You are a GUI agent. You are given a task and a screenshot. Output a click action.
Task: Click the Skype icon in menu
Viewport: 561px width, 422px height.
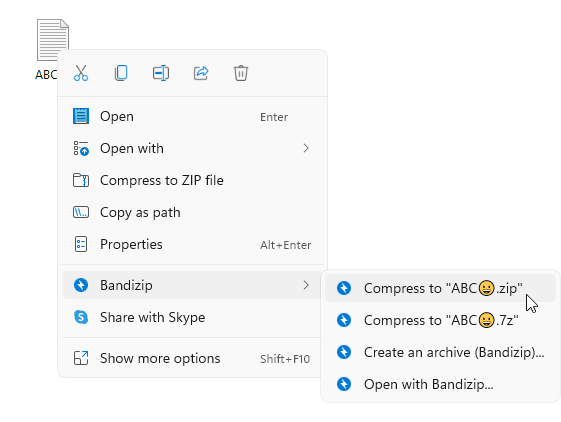point(81,317)
